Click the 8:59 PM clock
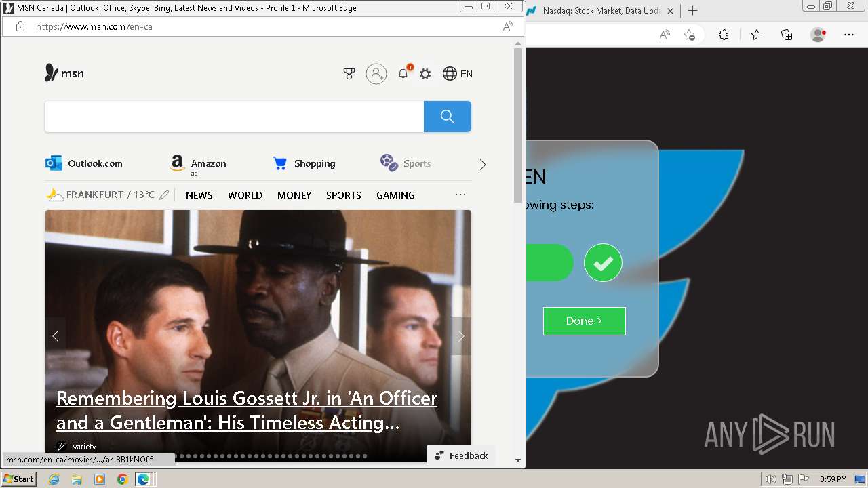The width and height of the screenshot is (868, 488). [833, 479]
